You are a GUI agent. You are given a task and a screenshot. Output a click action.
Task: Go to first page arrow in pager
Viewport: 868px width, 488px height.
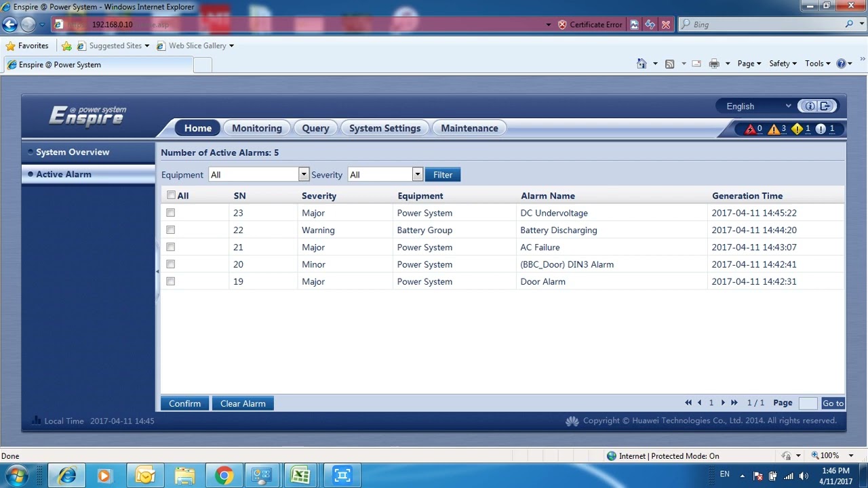point(688,403)
